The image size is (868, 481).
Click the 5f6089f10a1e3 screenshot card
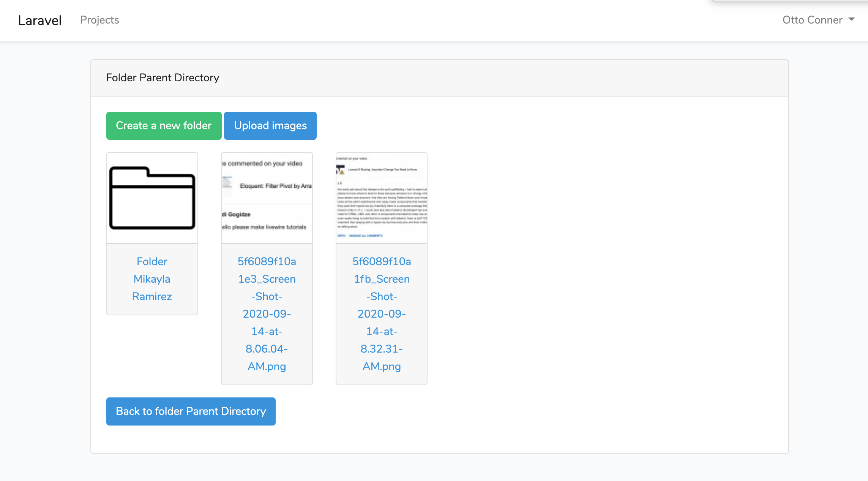(x=267, y=266)
